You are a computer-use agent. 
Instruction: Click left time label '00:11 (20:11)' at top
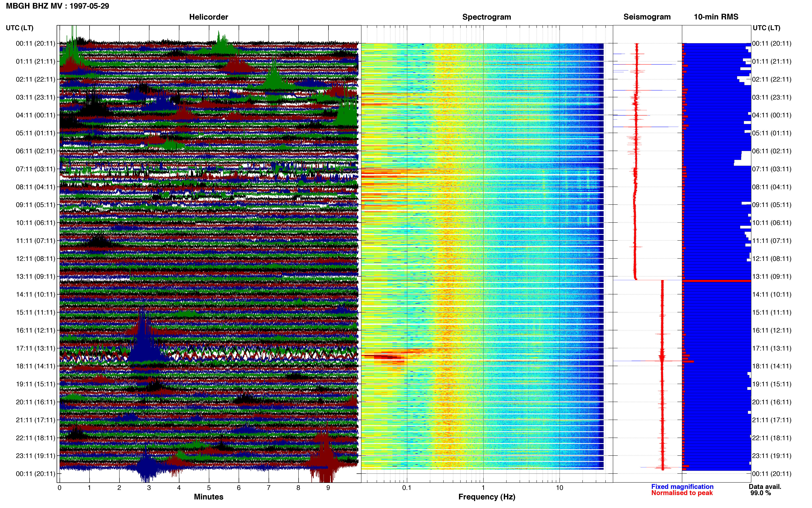(x=36, y=43)
